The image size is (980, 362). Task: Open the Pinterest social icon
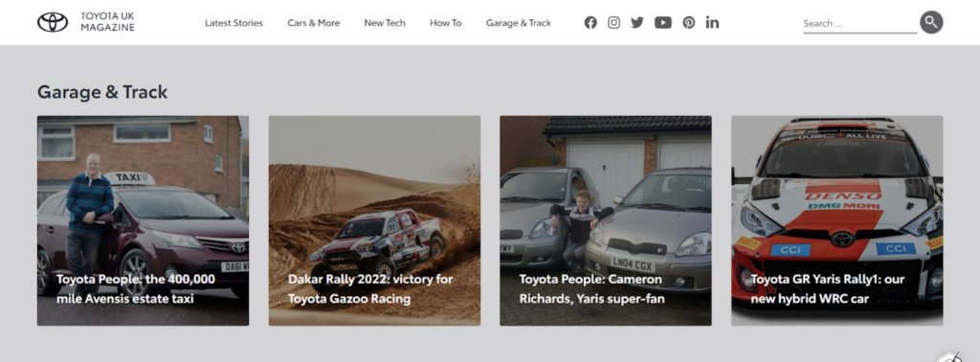[x=688, y=23]
